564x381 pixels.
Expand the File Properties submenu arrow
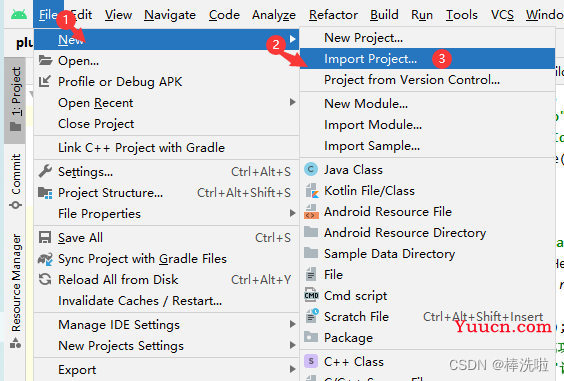pyautogui.click(x=292, y=213)
